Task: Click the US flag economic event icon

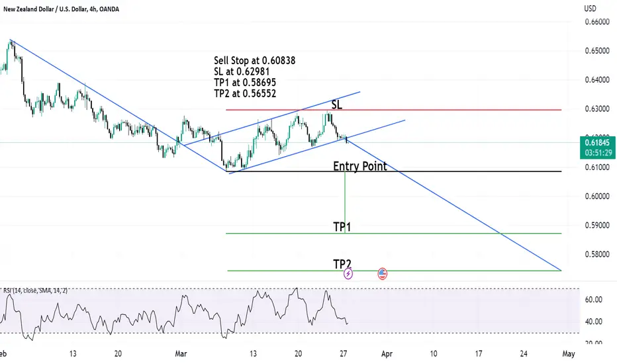Action: pyautogui.click(x=382, y=273)
